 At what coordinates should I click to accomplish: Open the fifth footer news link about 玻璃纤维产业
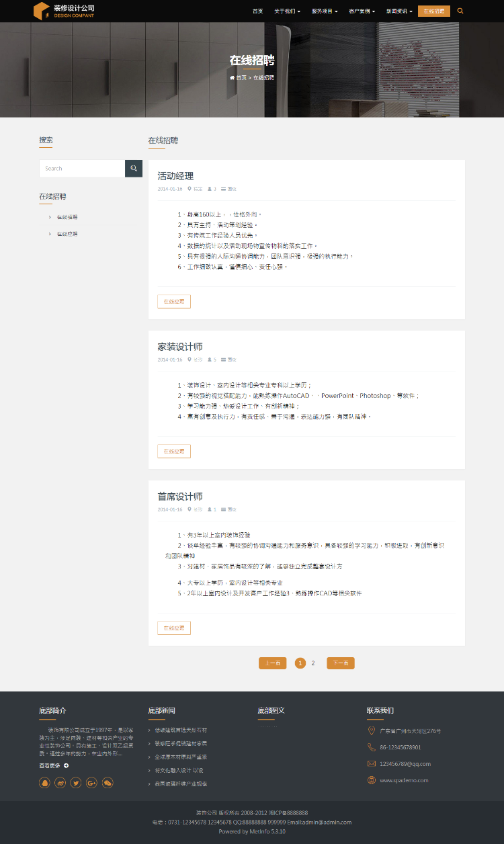(181, 784)
